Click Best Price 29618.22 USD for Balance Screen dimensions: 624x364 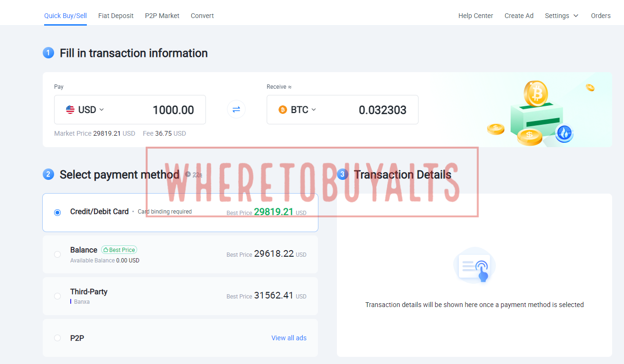(x=267, y=254)
